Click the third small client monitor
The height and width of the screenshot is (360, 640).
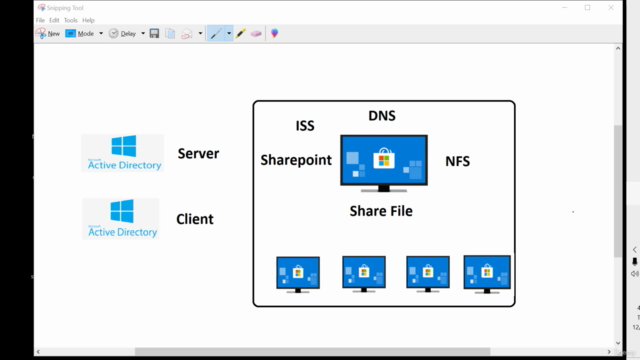pos(428,274)
